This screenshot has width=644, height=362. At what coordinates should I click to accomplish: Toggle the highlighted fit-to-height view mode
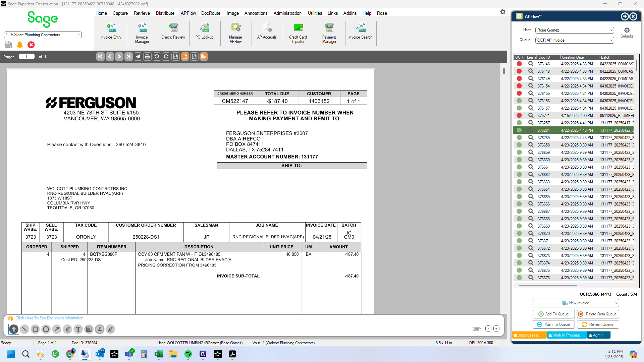coord(185,56)
